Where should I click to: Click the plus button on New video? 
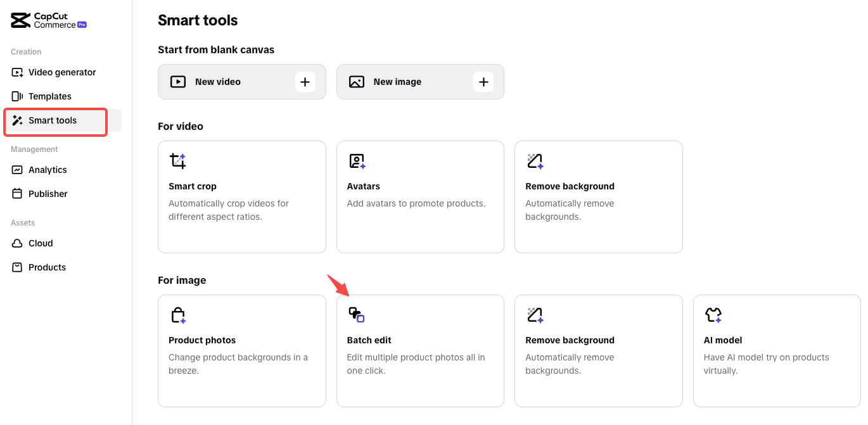coord(305,82)
